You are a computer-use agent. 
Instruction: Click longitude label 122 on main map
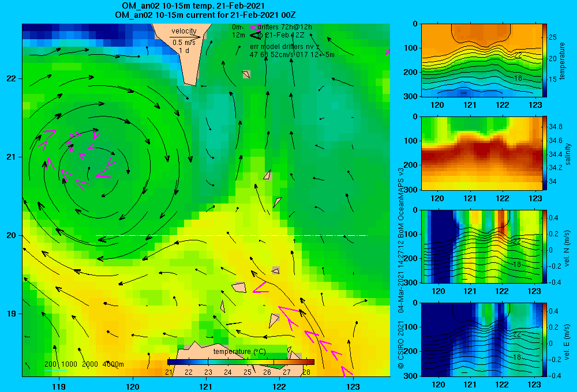pos(280,387)
